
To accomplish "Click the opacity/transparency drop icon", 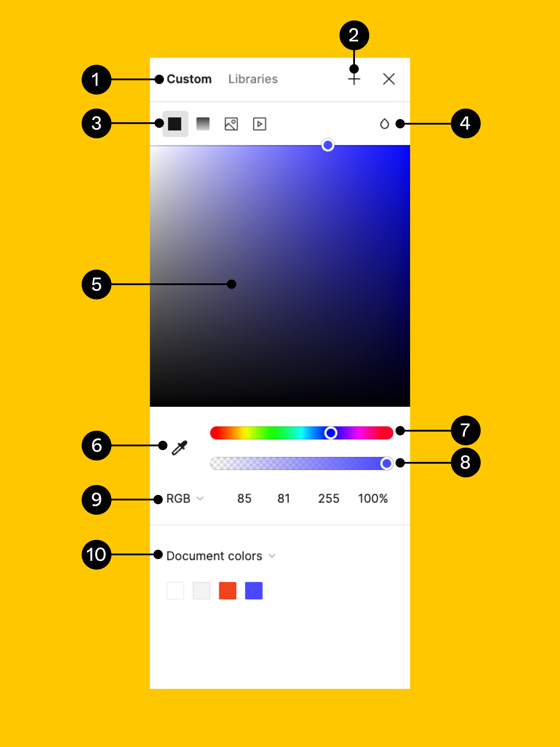I will pos(383,124).
